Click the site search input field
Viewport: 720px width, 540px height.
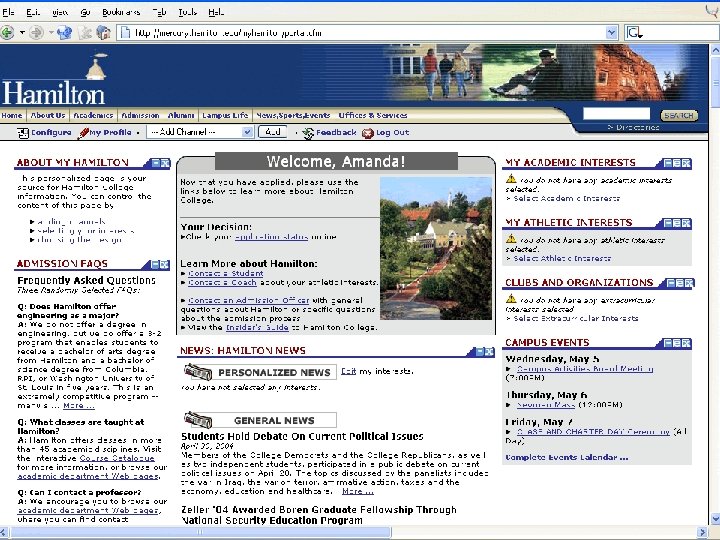(x=616, y=114)
